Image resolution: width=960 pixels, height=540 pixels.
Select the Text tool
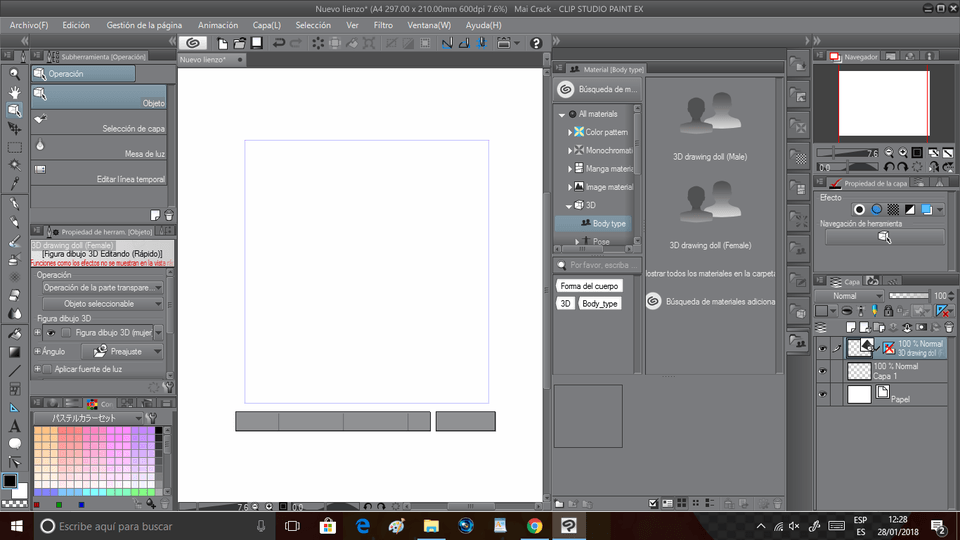[x=15, y=426]
